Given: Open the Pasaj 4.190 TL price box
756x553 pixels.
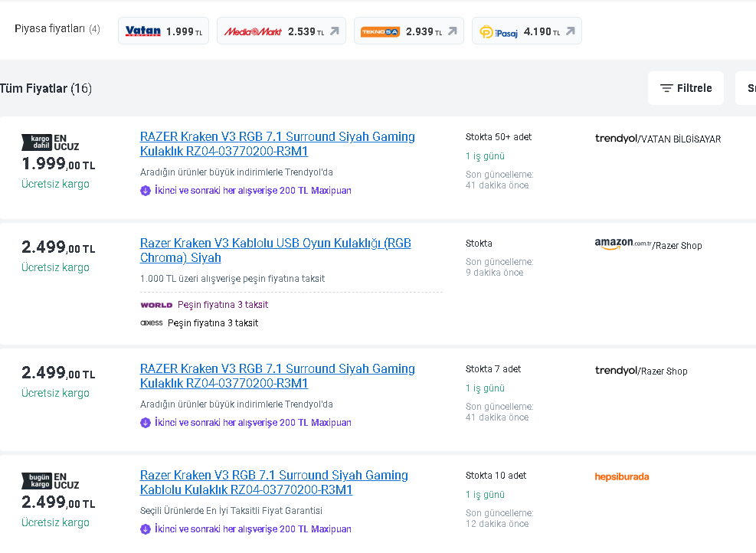Looking at the screenshot, I should pos(526,31).
